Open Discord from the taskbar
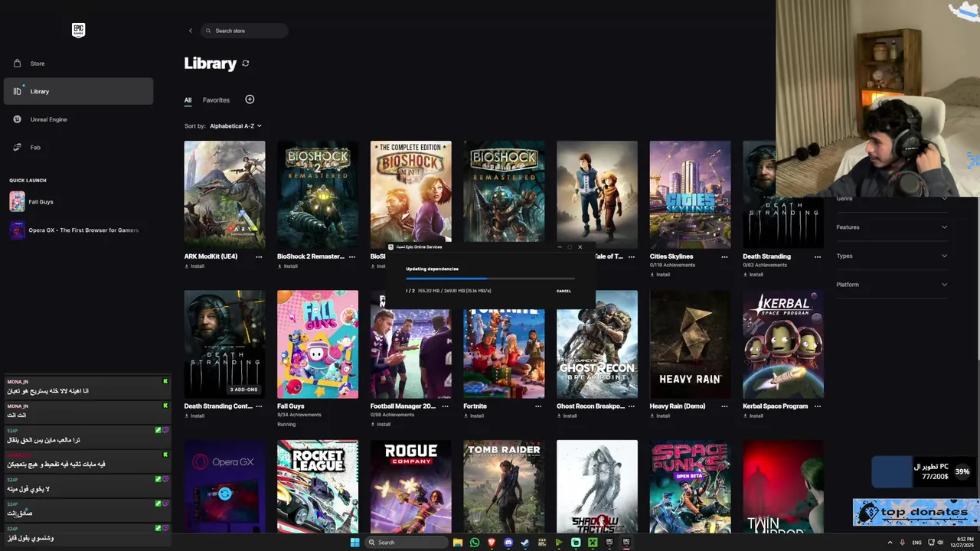The width and height of the screenshot is (980, 551). pyautogui.click(x=508, y=543)
